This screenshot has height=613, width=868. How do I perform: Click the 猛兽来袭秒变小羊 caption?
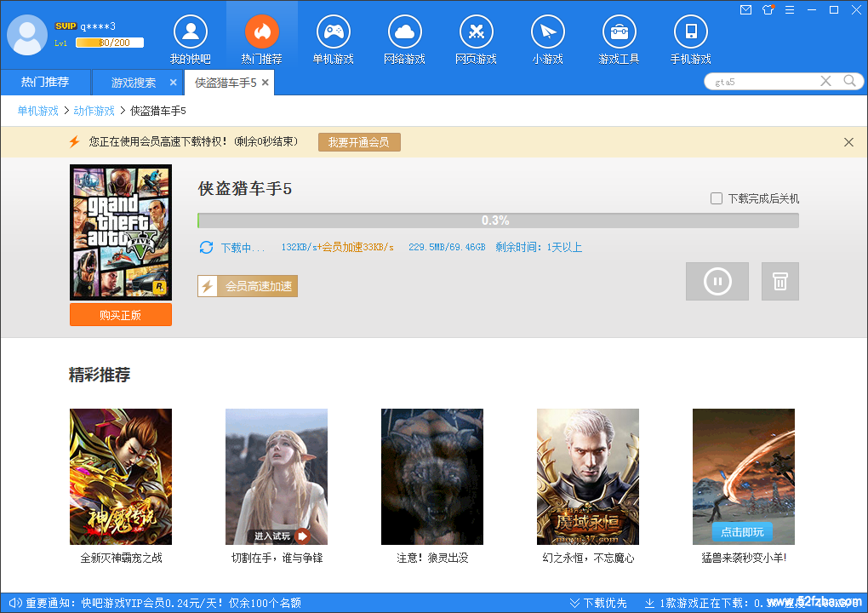[x=744, y=558]
